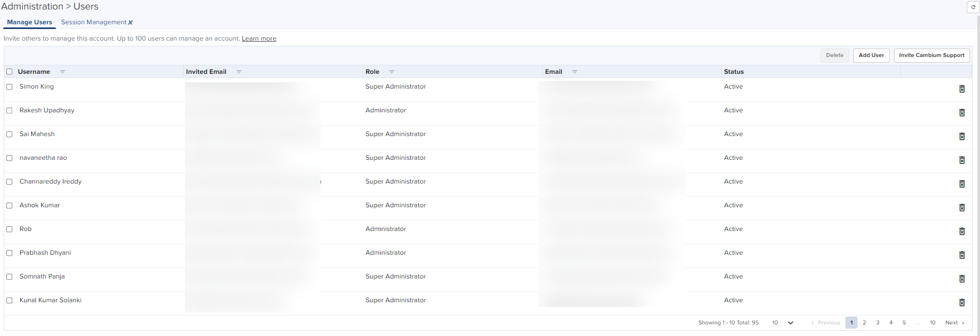This screenshot has height=336, width=980.
Task: Tick the select-all checkbox in header
Action: click(x=10, y=72)
